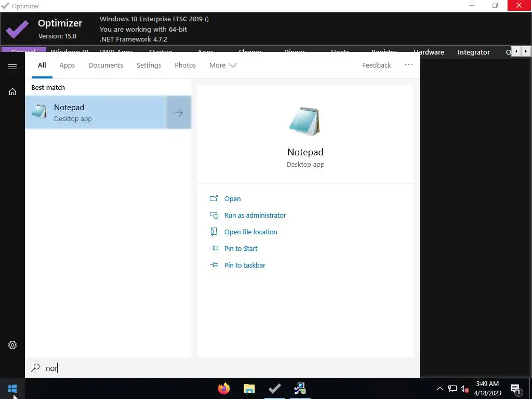Click the Optimizer purple checkmark logo
This screenshot has width=532, height=399.
click(17, 29)
